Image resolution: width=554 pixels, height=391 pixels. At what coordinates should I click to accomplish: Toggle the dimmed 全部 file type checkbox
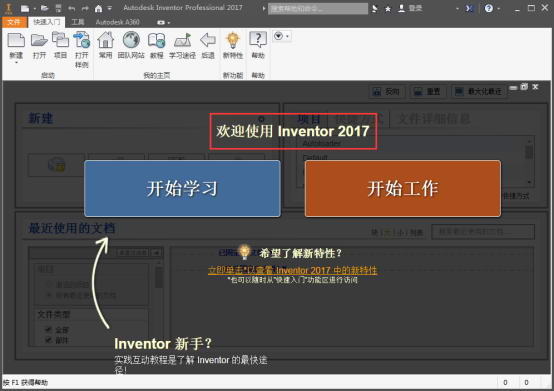[x=48, y=329]
